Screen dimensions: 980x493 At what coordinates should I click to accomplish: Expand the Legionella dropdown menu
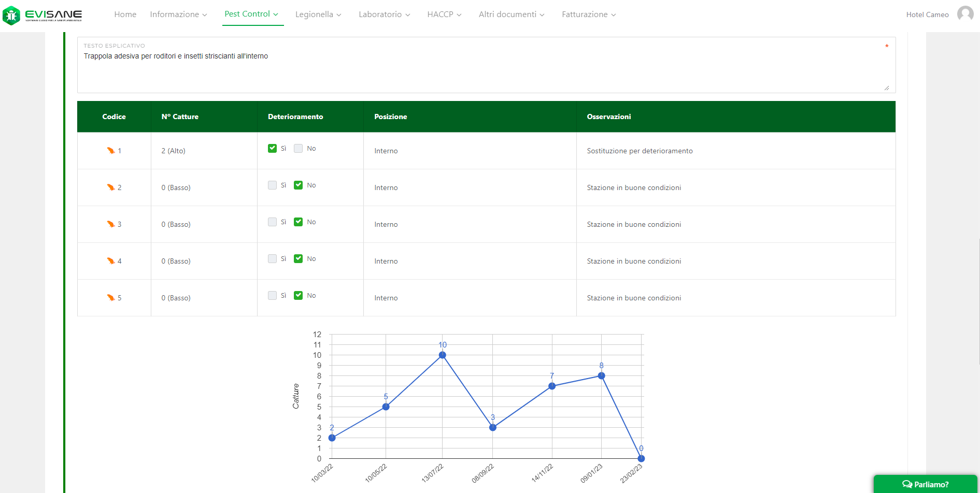coord(318,15)
